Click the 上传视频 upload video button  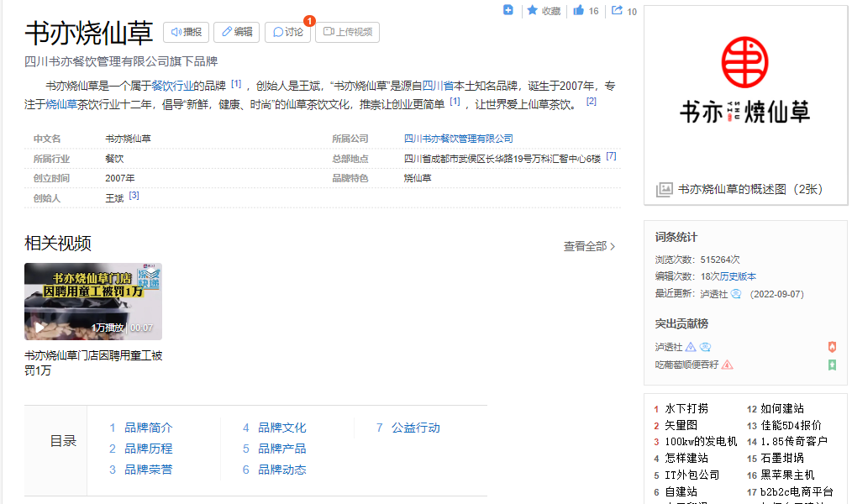click(347, 32)
